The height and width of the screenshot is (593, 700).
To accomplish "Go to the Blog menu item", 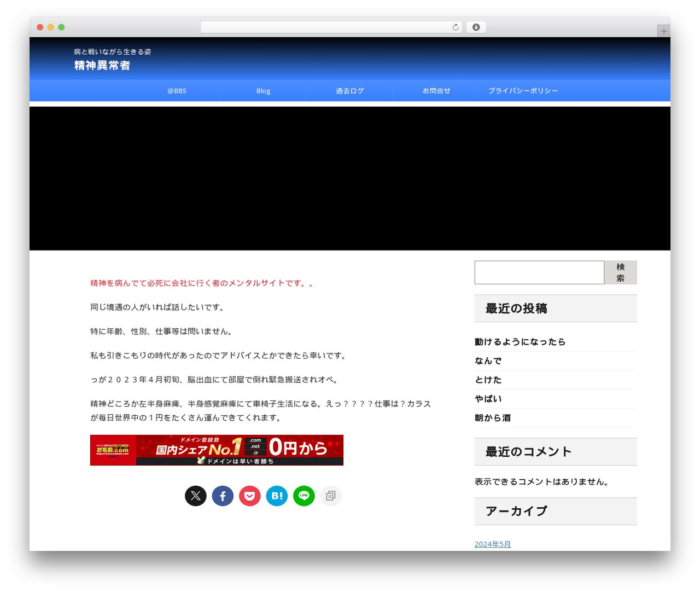I will 263,91.
